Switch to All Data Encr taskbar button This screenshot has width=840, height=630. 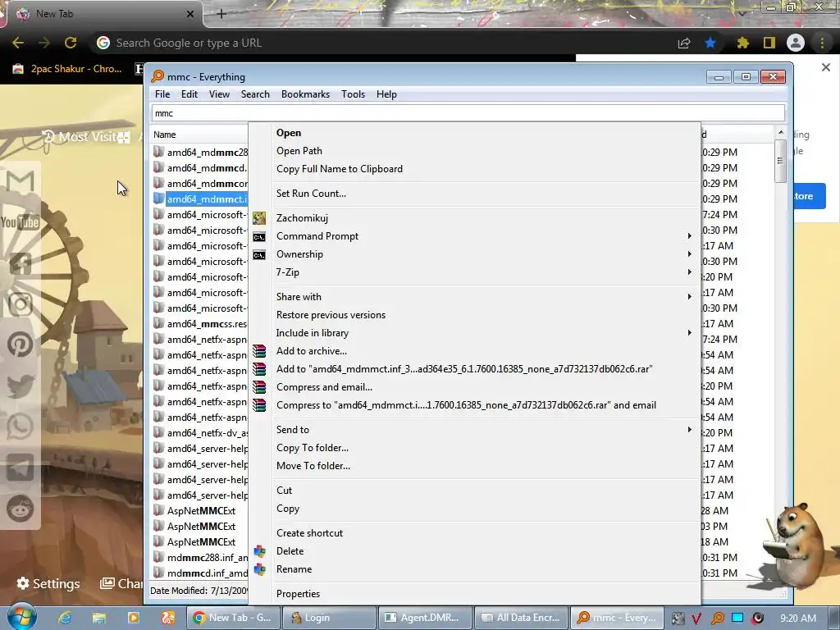(x=521, y=618)
